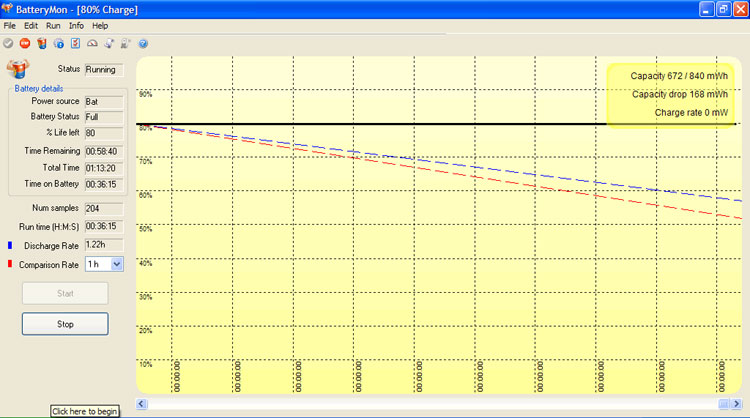The image size is (750, 418).
Task: Click the red Comparison Rate color marker
Action: 10,264
